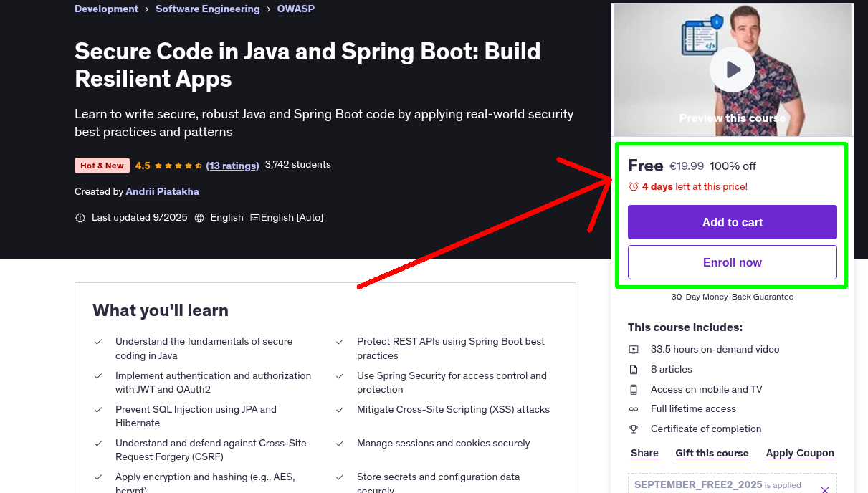
Task: Click the JWT and OAuth2 learning item
Action: [213, 383]
